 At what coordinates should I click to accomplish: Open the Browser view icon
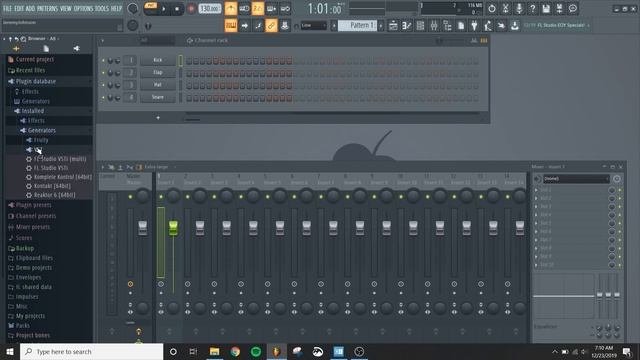tap(447, 25)
